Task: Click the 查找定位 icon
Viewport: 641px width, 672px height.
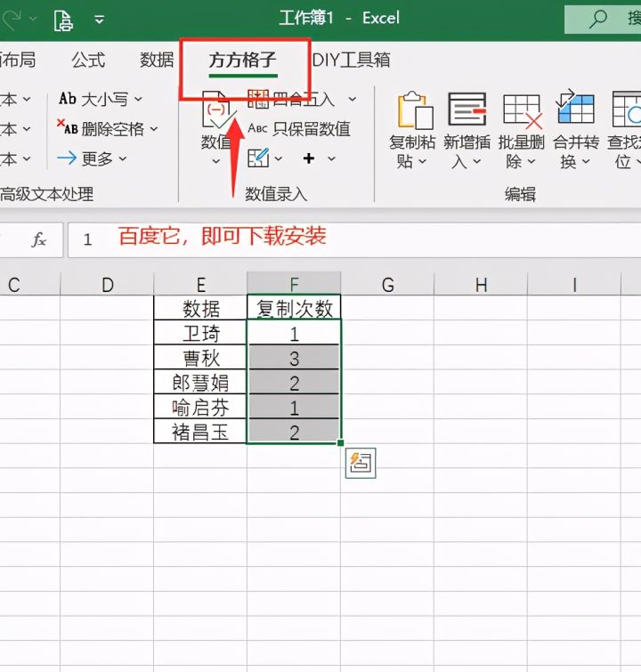Action: [x=626, y=109]
